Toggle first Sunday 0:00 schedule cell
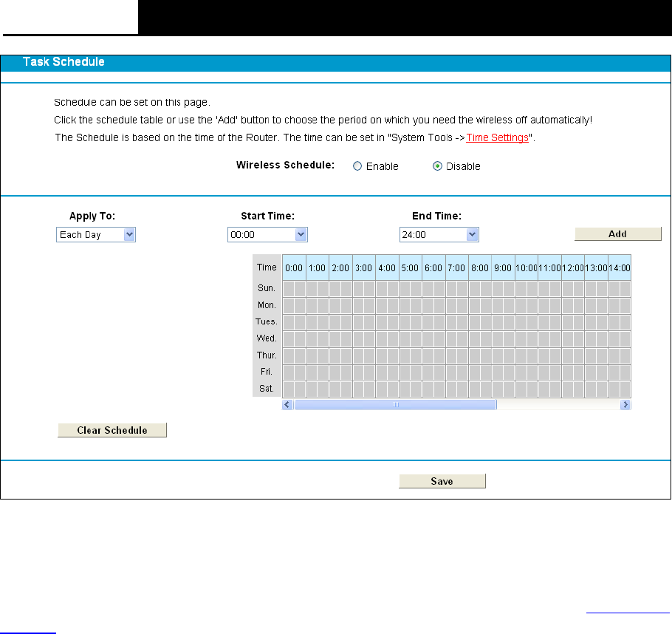 tap(289, 288)
